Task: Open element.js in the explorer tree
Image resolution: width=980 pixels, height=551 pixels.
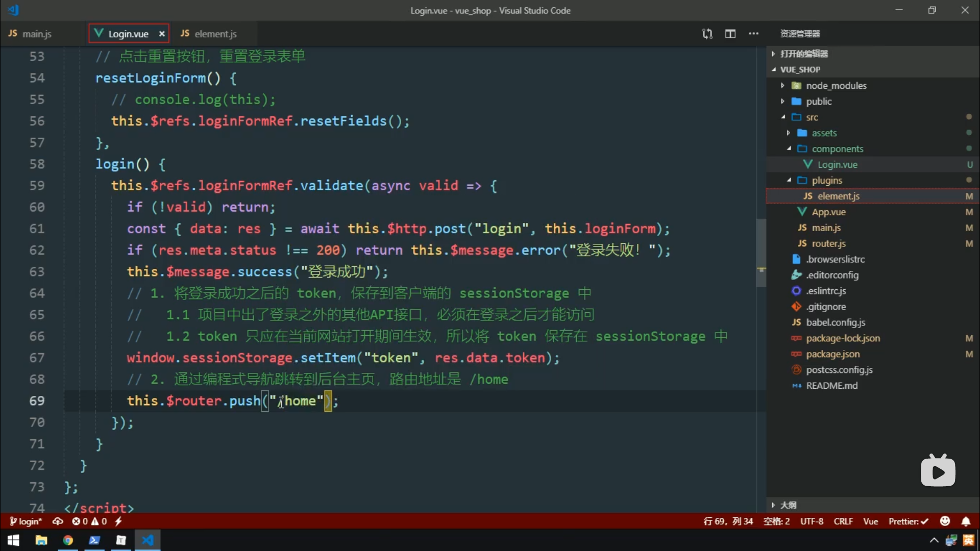Action: pos(873,196)
